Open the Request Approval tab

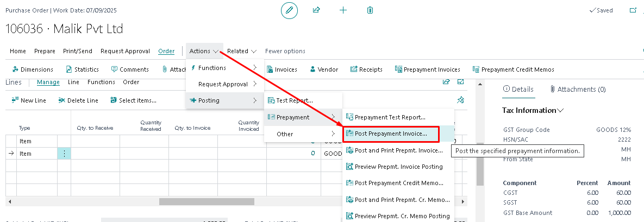(126, 51)
